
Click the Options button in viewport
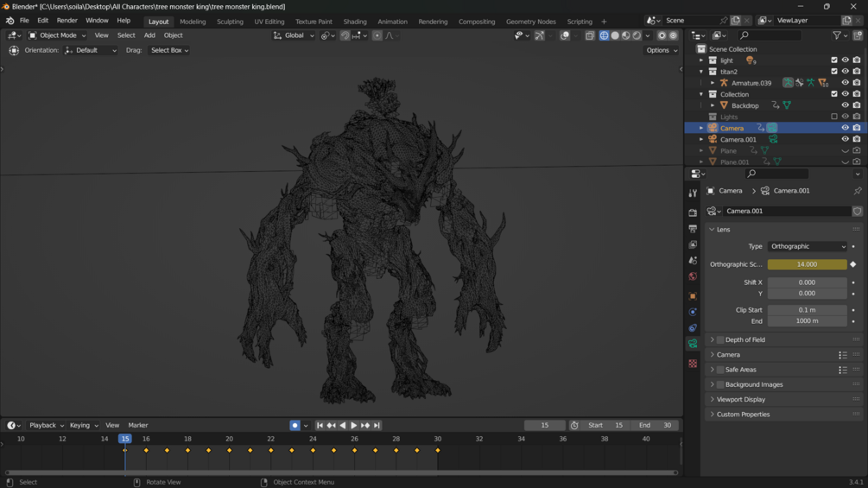point(662,50)
